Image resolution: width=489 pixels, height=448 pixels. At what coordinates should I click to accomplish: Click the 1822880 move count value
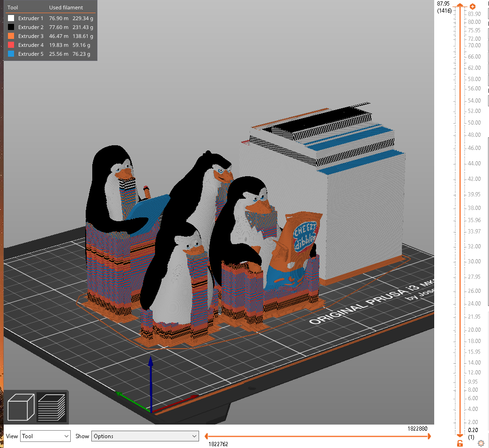coord(417,429)
